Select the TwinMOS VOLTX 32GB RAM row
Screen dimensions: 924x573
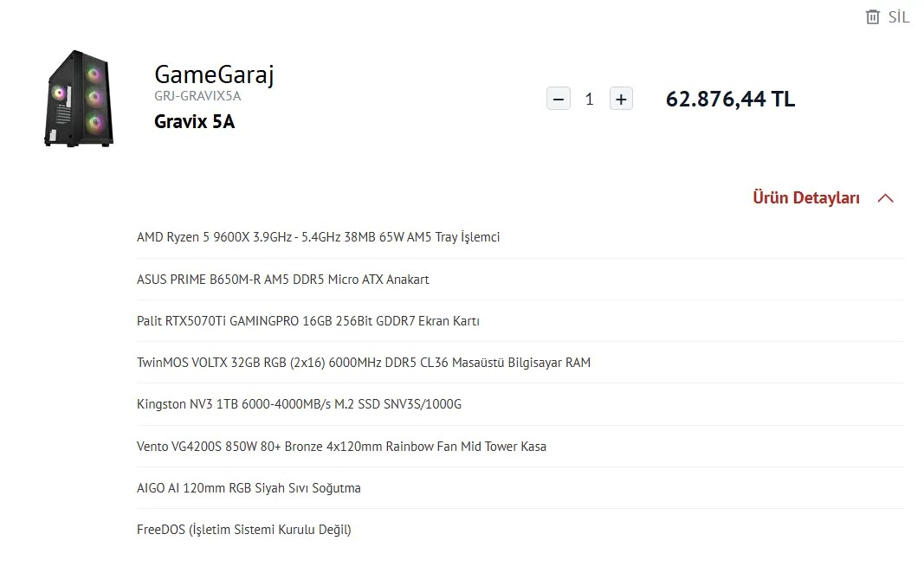pos(520,363)
